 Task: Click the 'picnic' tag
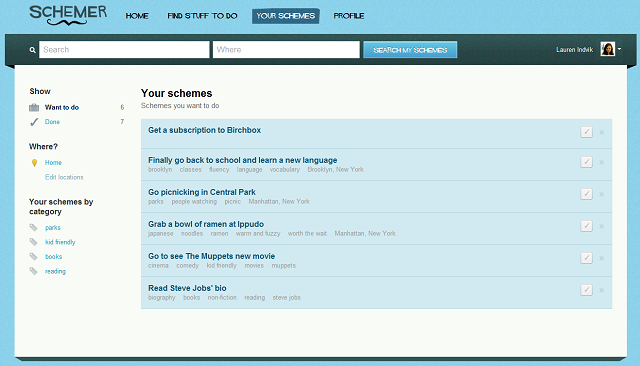point(232,201)
